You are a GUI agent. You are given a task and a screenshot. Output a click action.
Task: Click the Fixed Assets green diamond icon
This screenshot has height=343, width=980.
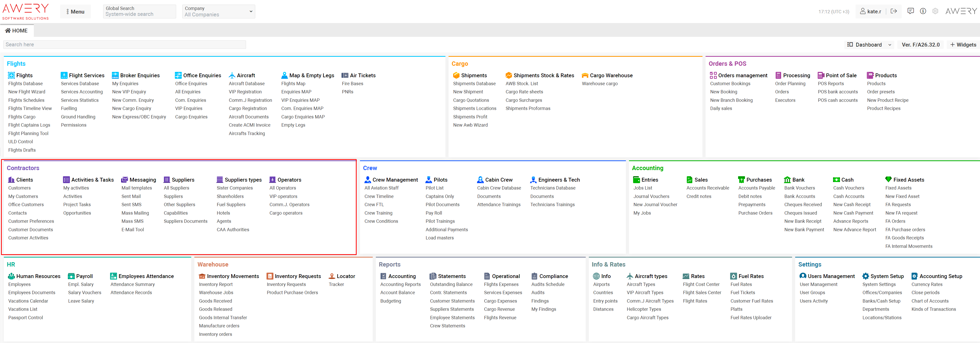(x=888, y=180)
